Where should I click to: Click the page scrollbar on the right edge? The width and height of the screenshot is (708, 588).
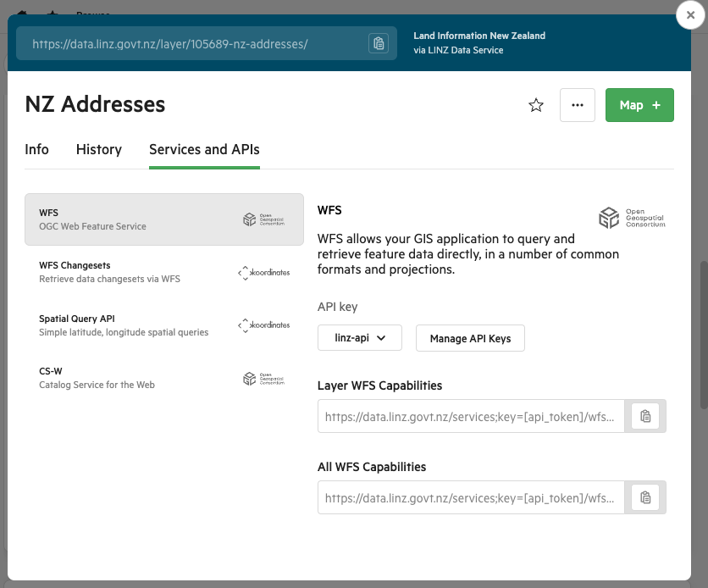[704, 334]
